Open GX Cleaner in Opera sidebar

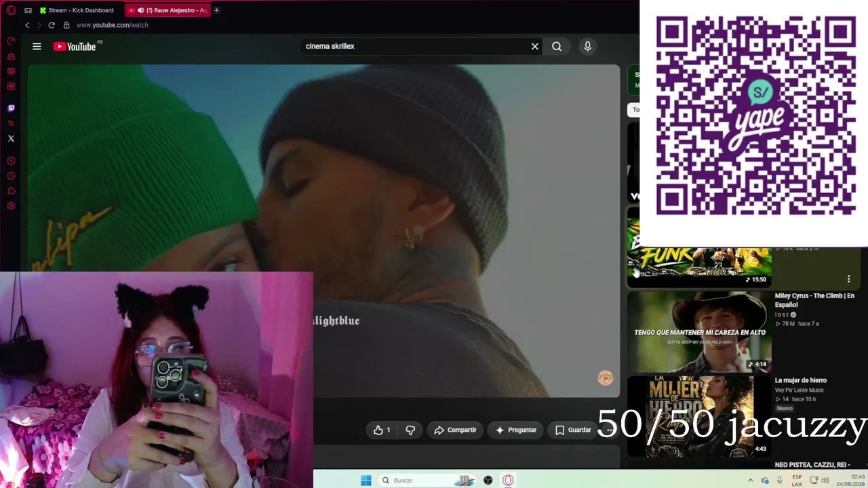11,56
